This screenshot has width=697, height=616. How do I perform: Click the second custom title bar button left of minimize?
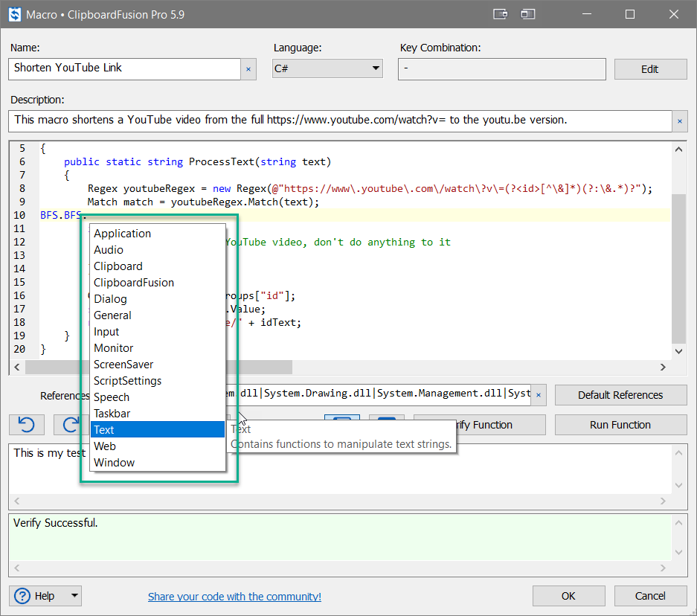[527, 14]
